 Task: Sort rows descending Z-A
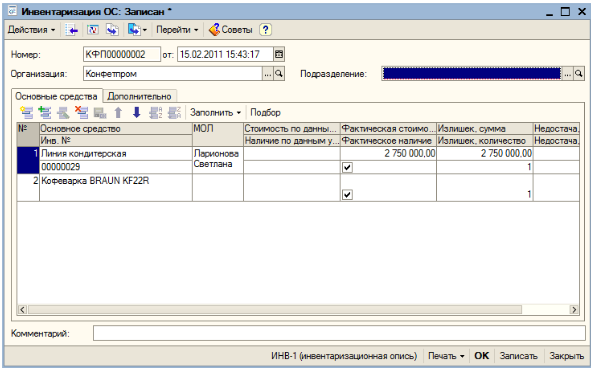pyautogui.click(x=174, y=113)
